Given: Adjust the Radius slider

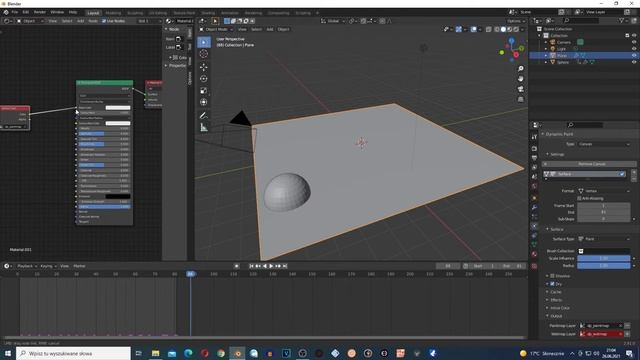Looking at the screenshot, I should pos(604,266).
